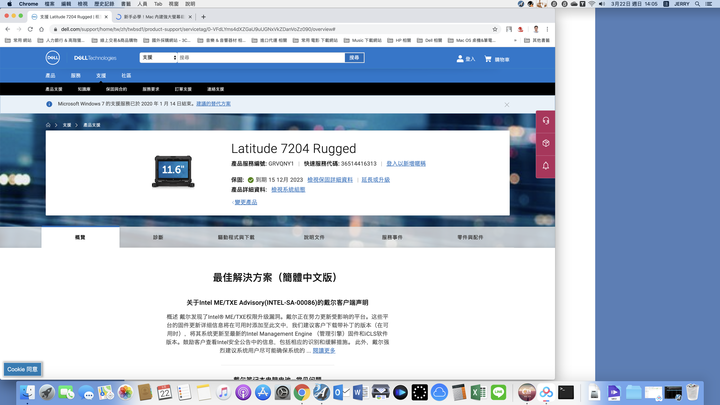Open 常用 網站 bookmarks folder
This screenshot has height=405, width=720.
(18, 40)
